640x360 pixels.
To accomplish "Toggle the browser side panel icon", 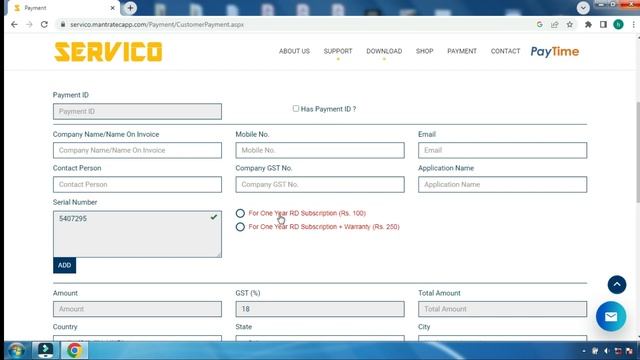I will (x=603, y=24).
